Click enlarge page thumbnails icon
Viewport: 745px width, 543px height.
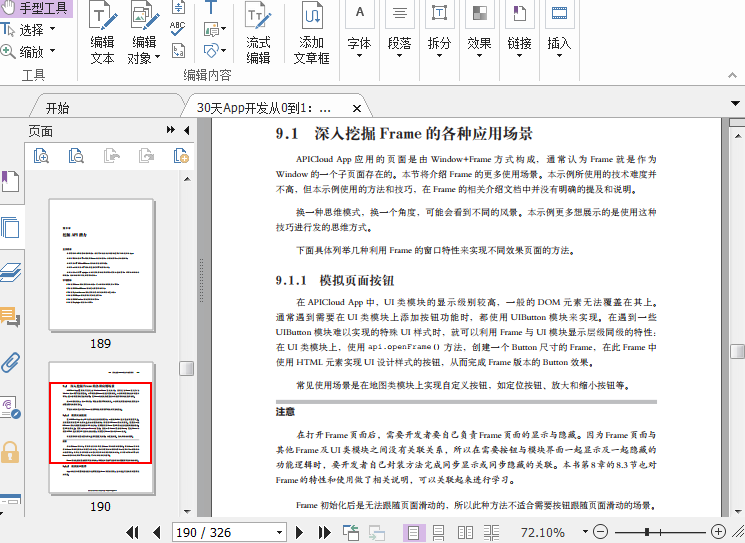click(41, 155)
